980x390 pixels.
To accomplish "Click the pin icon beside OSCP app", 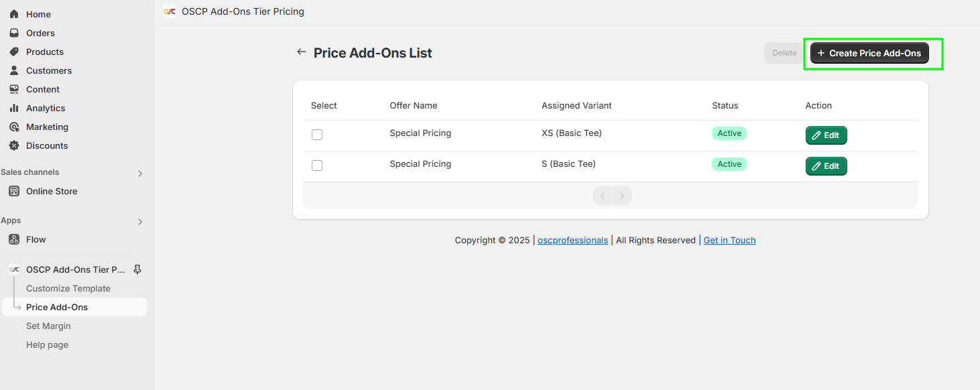I will [137, 269].
